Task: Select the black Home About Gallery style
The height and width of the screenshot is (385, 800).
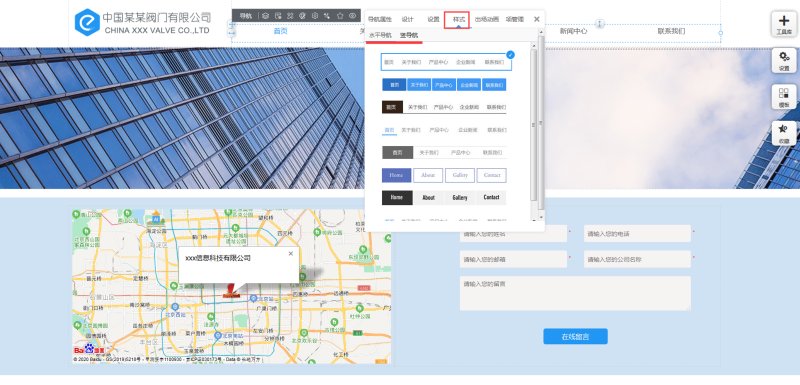Action: (444, 197)
